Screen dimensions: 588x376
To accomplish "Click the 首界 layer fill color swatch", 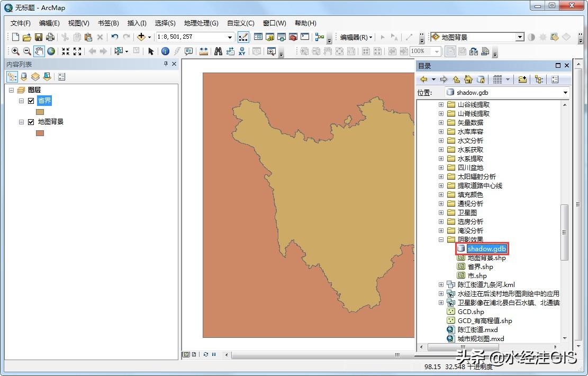I will [40, 112].
